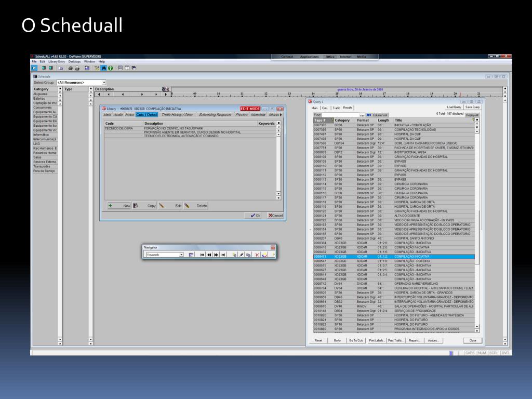
Task: Go to previous record in Navigator
Action: (209, 255)
